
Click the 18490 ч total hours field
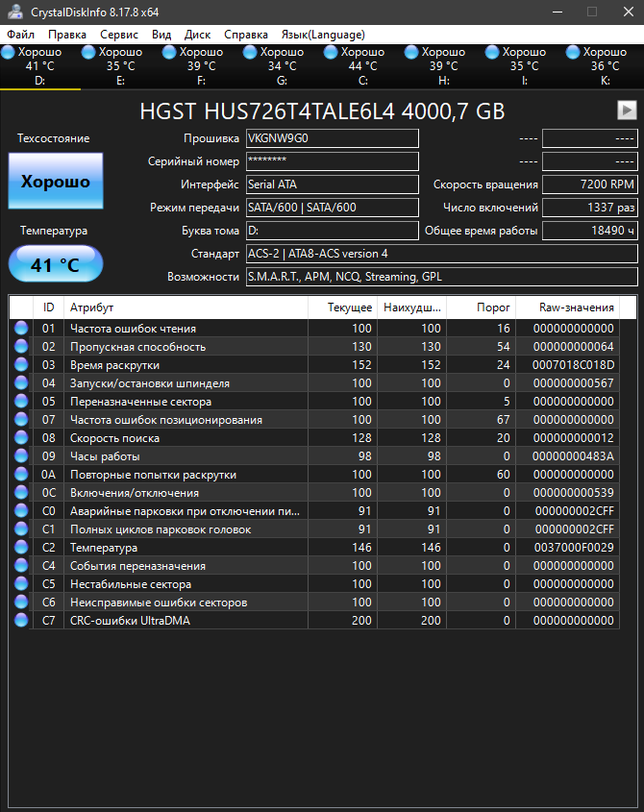point(590,231)
